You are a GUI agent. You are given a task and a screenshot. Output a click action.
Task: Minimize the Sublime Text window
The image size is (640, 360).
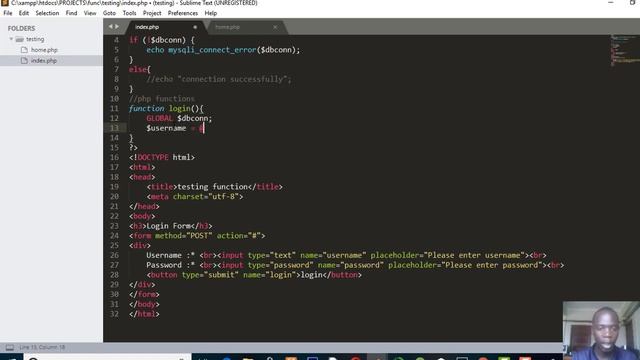(611, 3)
